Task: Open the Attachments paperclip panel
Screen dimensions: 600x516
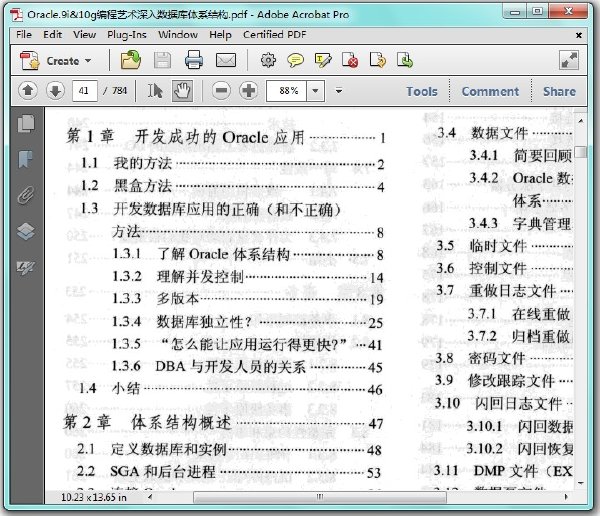Action: tap(26, 195)
